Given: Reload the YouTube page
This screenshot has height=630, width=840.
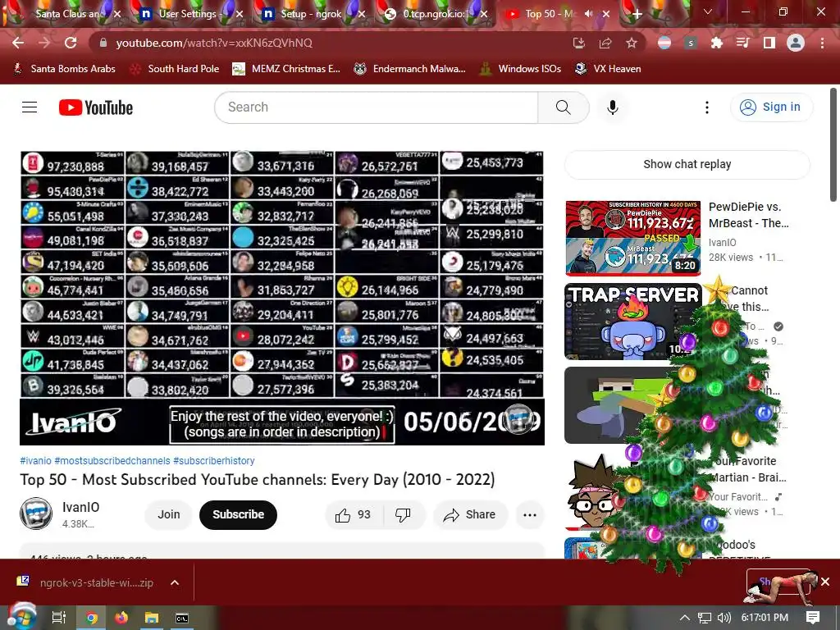Looking at the screenshot, I should [71, 43].
